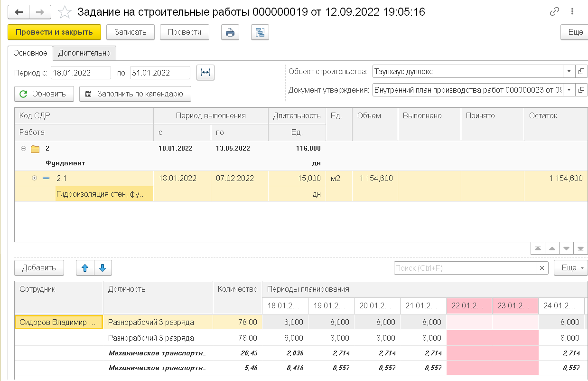Open the 'Документ утверждения' dropdown list
The width and height of the screenshot is (588, 381).
pyautogui.click(x=569, y=90)
